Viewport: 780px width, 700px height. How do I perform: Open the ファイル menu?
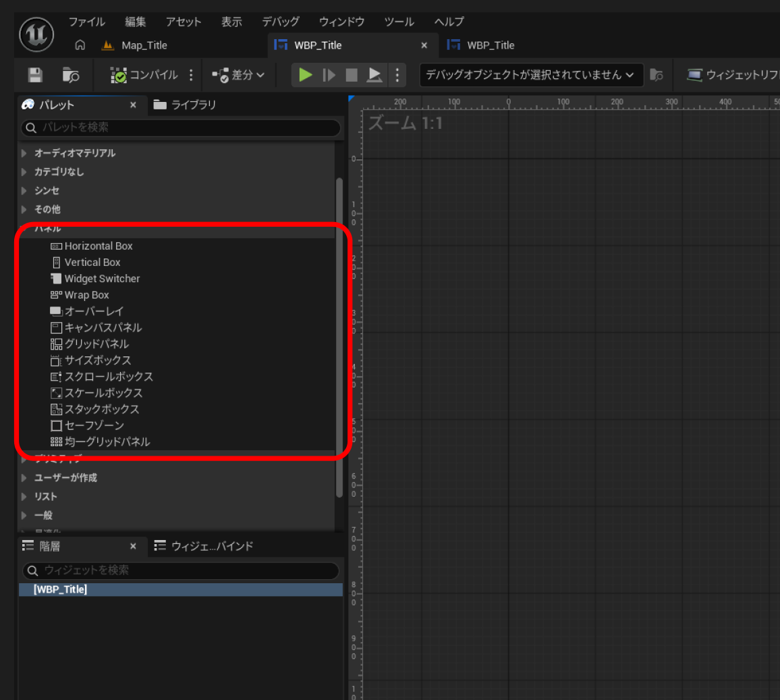click(86, 22)
